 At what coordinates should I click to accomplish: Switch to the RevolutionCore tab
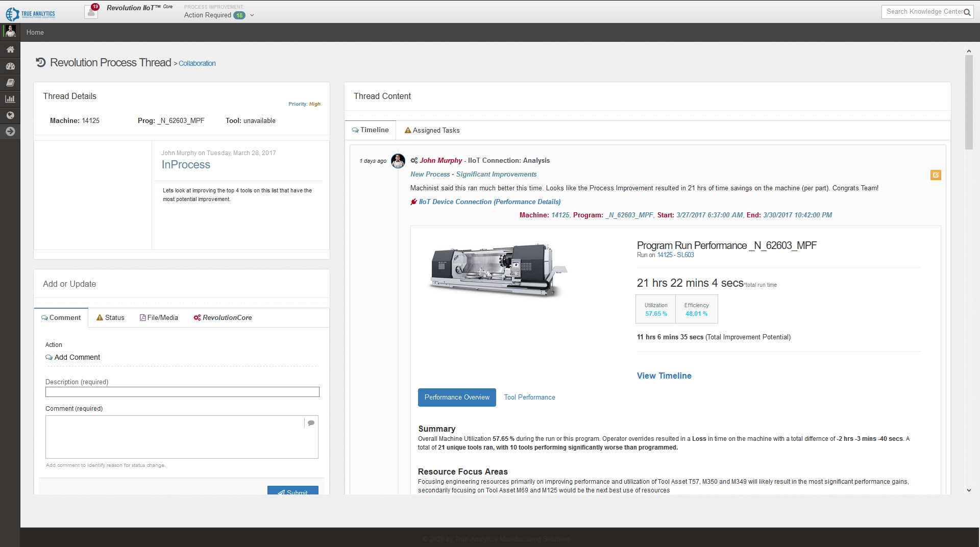[x=223, y=318]
